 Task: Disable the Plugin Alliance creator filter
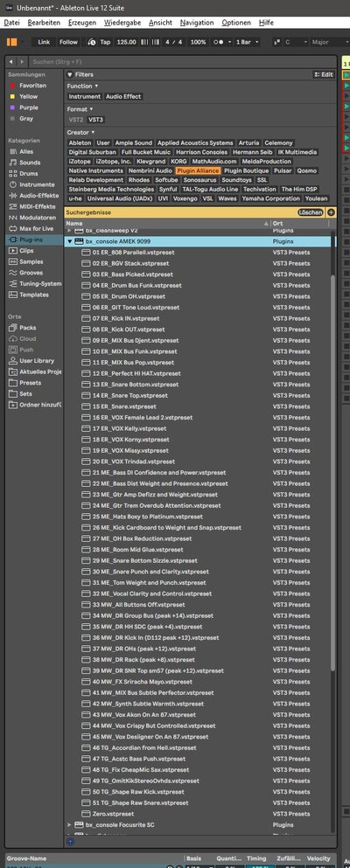point(198,171)
